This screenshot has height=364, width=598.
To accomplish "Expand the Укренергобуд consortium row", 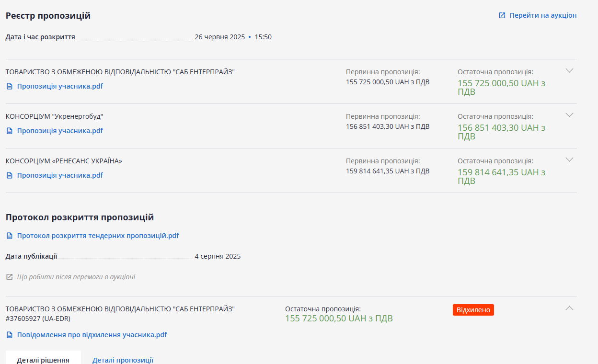I will (569, 115).
